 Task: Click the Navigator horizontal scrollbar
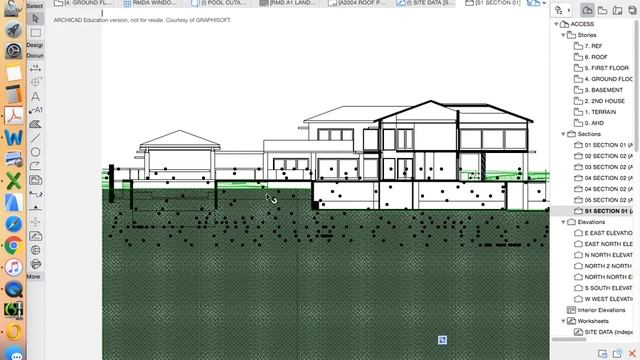pos(569,340)
